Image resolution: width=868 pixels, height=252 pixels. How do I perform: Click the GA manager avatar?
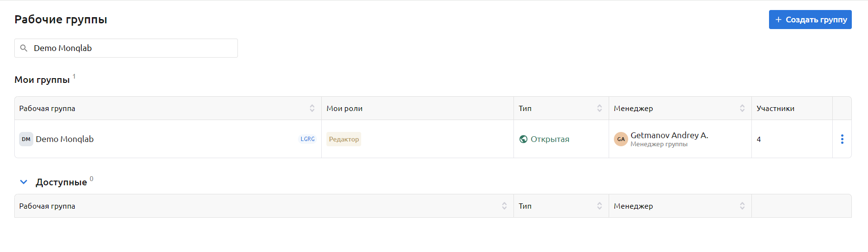[x=621, y=139]
